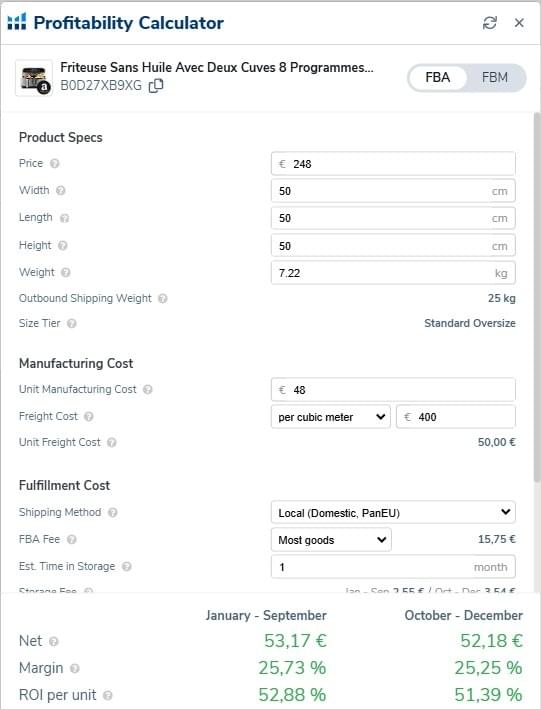
Task: Open help icon for Outbound Shipping Weight
Action: tap(163, 299)
